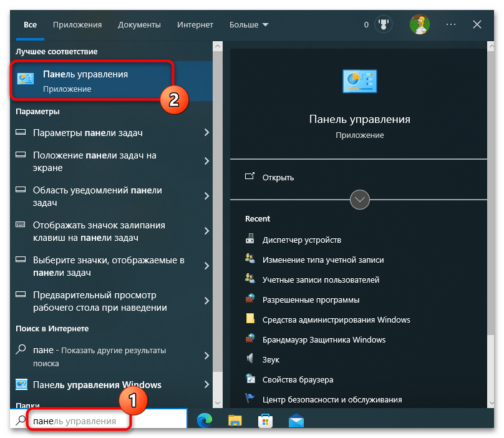Expand Предварительный просмотр рабочего стола arrow
The width and height of the screenshot is (504, 438).
pos(206,301)
